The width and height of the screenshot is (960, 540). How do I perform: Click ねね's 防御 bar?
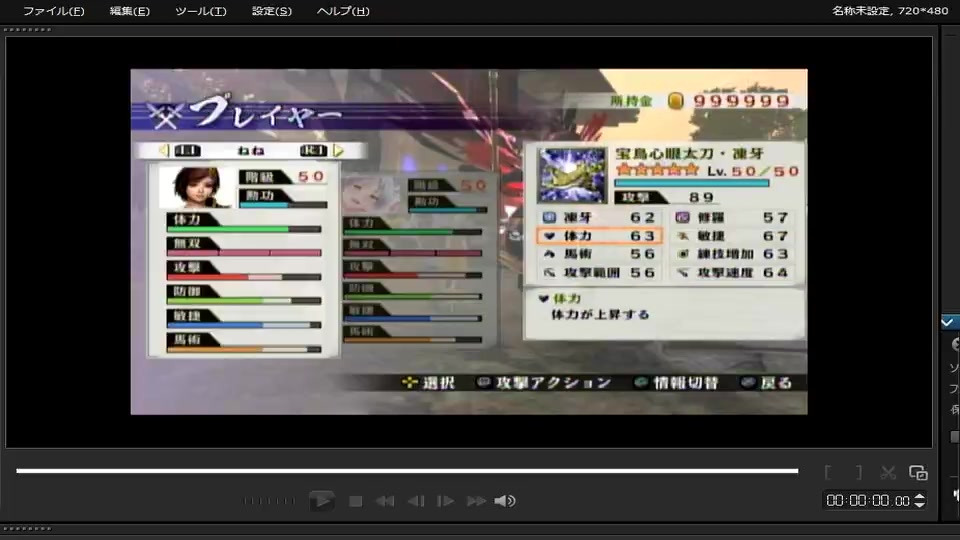(x=244, y=301)
